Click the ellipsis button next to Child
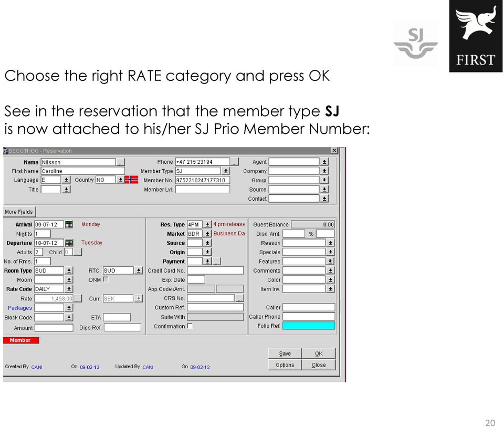Viewport: 504px width, 427px height. [x=78, y=252]
